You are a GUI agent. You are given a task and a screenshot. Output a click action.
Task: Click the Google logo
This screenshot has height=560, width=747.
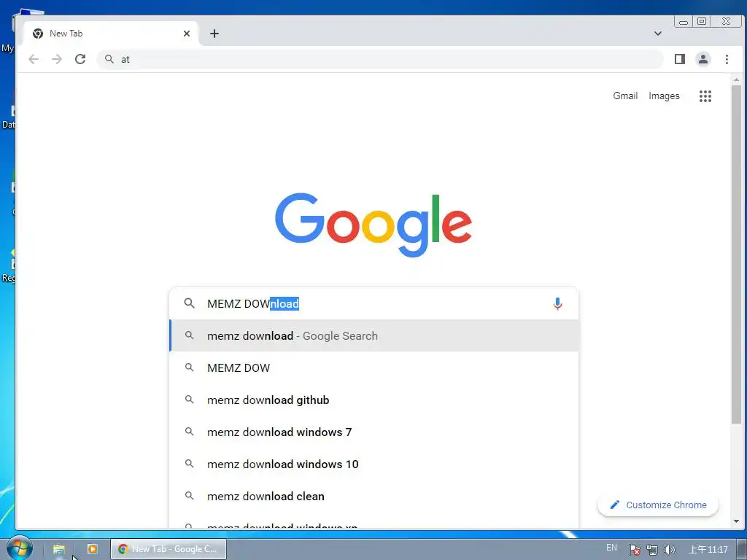[373, 225]
